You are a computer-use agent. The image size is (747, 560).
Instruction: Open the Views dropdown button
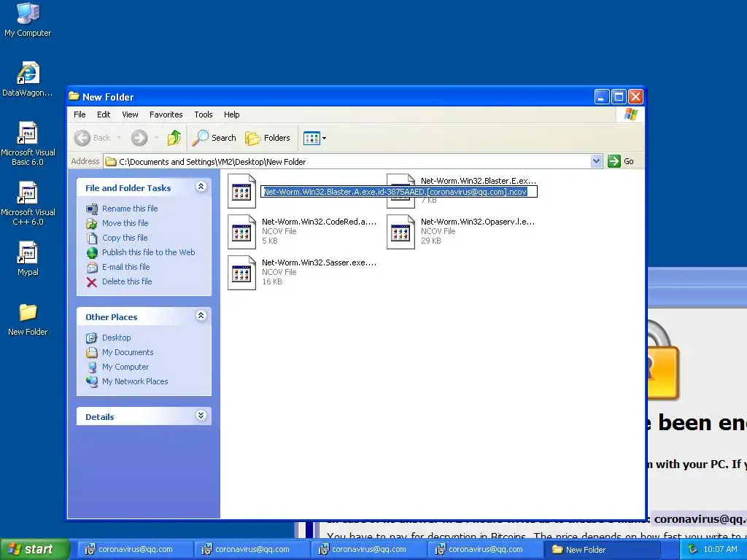coord(314,138)
